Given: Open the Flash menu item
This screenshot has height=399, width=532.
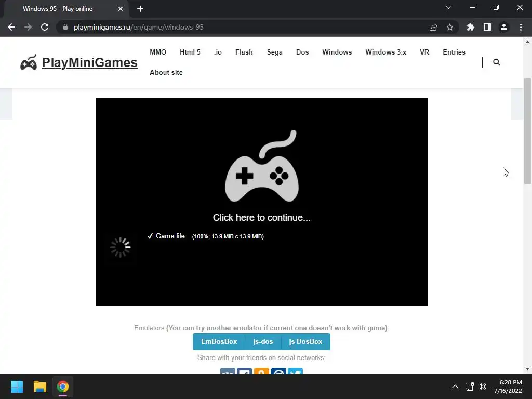Looking at the screenshot, I should tap(244, 52).
